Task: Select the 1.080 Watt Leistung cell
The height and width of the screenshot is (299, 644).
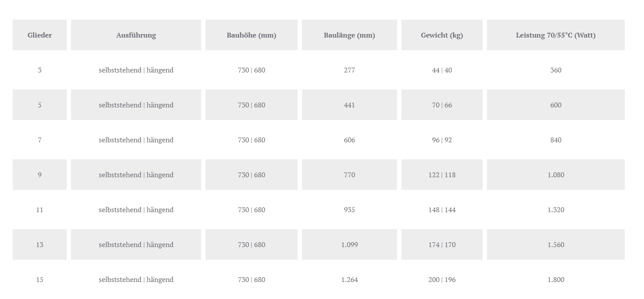Action: (x=556, y=175)
